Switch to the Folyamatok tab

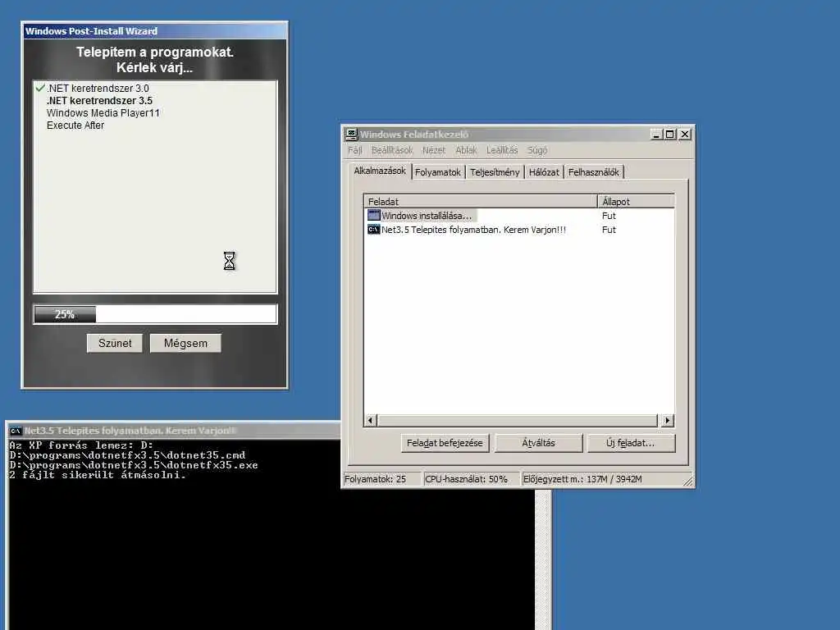pos(438,172)
